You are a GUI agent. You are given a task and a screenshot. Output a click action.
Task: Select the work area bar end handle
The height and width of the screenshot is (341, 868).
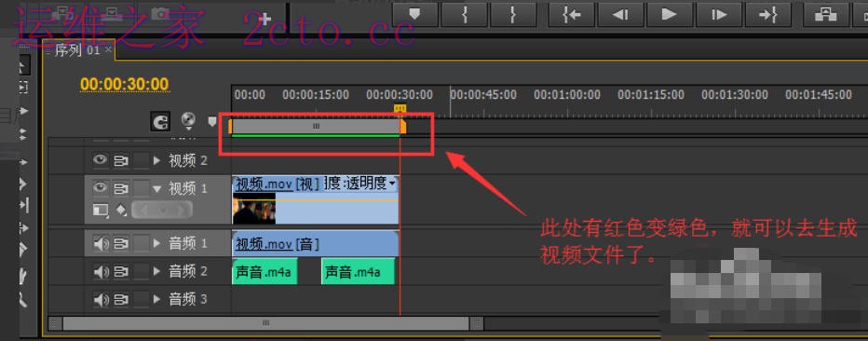[403, 126]
